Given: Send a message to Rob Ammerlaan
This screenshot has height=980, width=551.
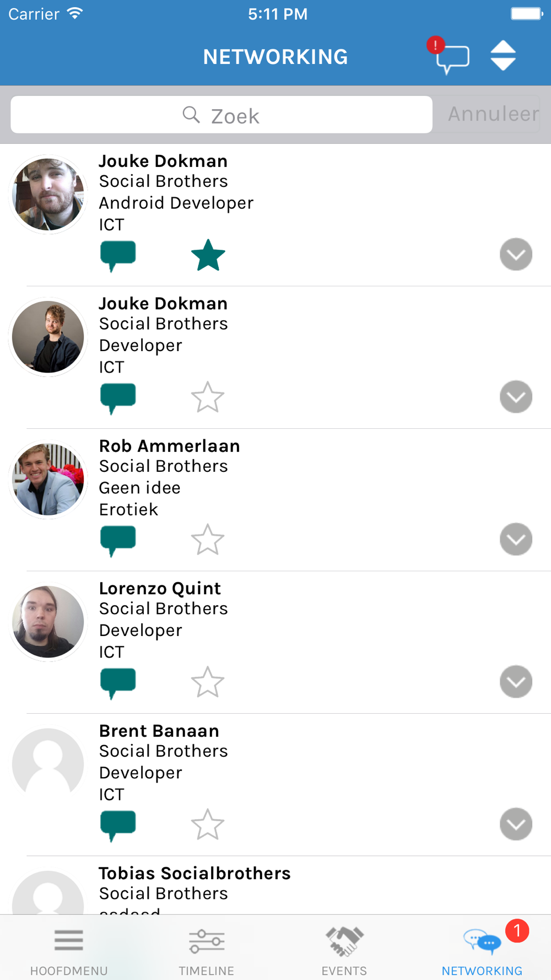Looking at the screenshot, I should tap(118, 541).
